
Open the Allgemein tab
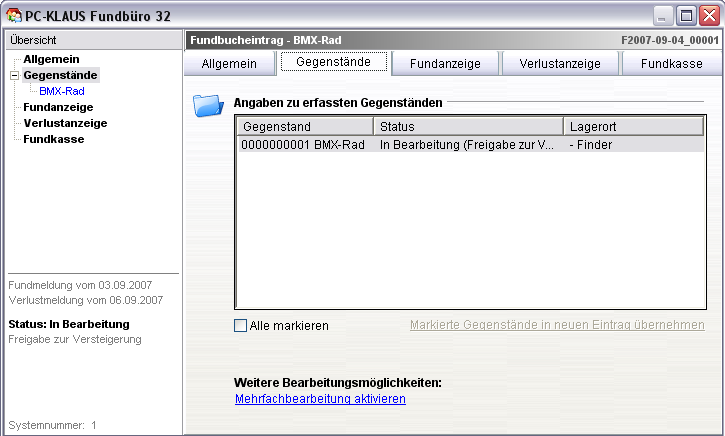tap(229, 63)
